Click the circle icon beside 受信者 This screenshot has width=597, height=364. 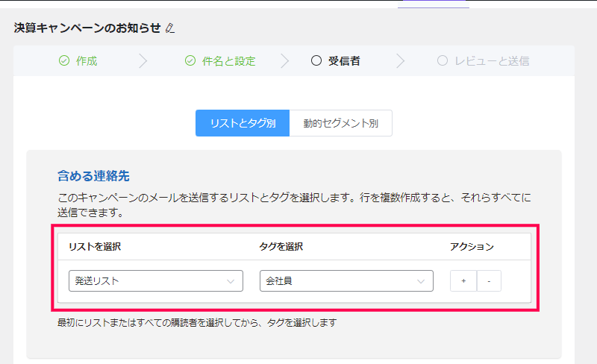(316, 60)
